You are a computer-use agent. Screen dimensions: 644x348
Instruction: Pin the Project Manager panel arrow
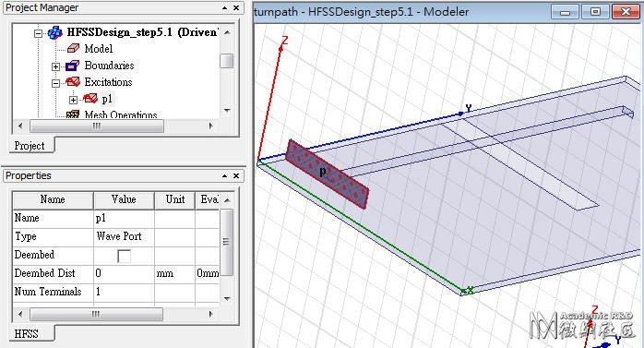point(224,7)
